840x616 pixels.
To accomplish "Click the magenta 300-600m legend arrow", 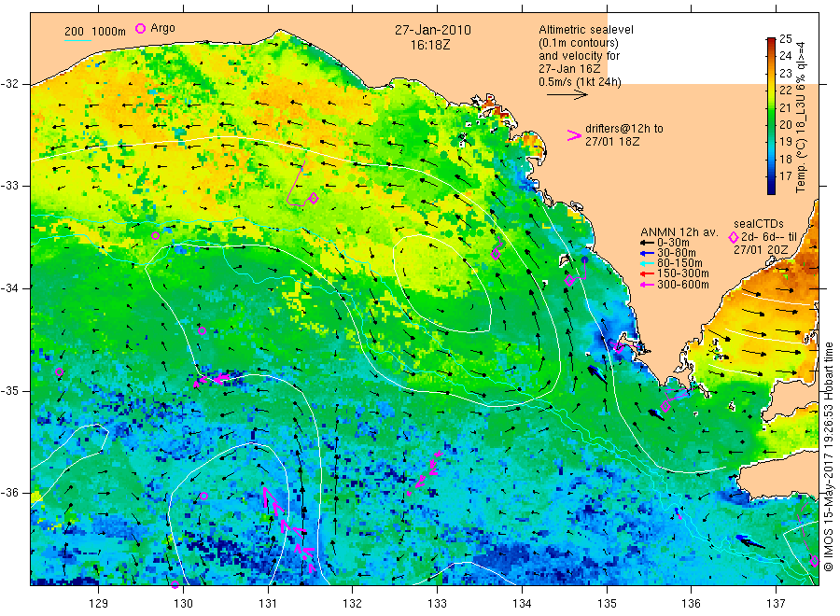I will 647,285.
